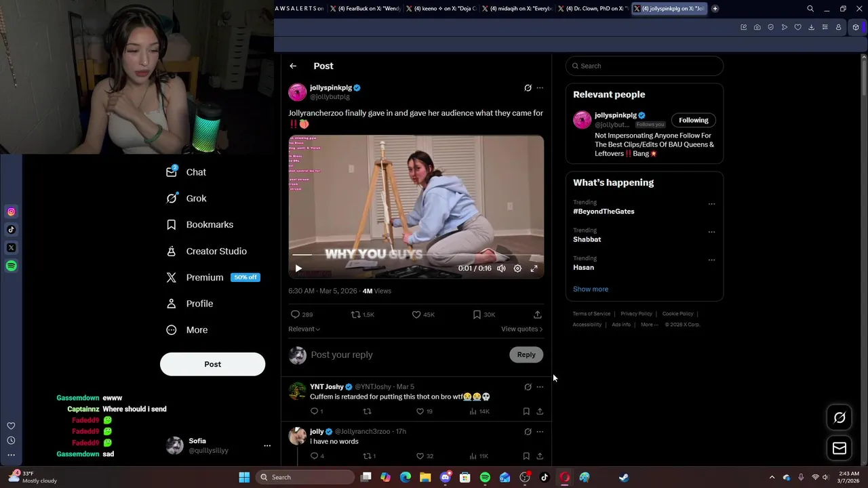Screen dimensions: 868x488
Task: Open Premium in the sidebar
Action: tap(212, 277)
